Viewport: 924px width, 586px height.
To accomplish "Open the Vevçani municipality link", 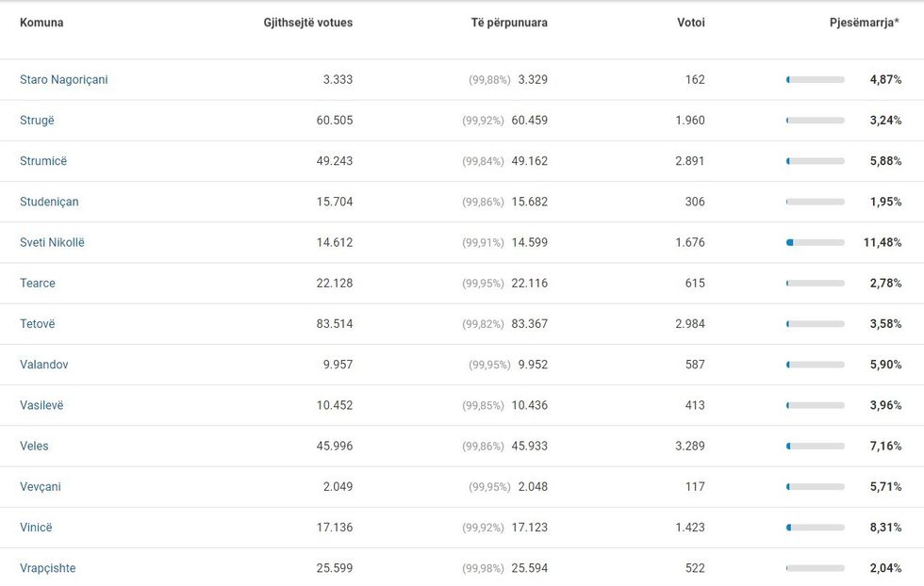I will (x=41, y=487).
